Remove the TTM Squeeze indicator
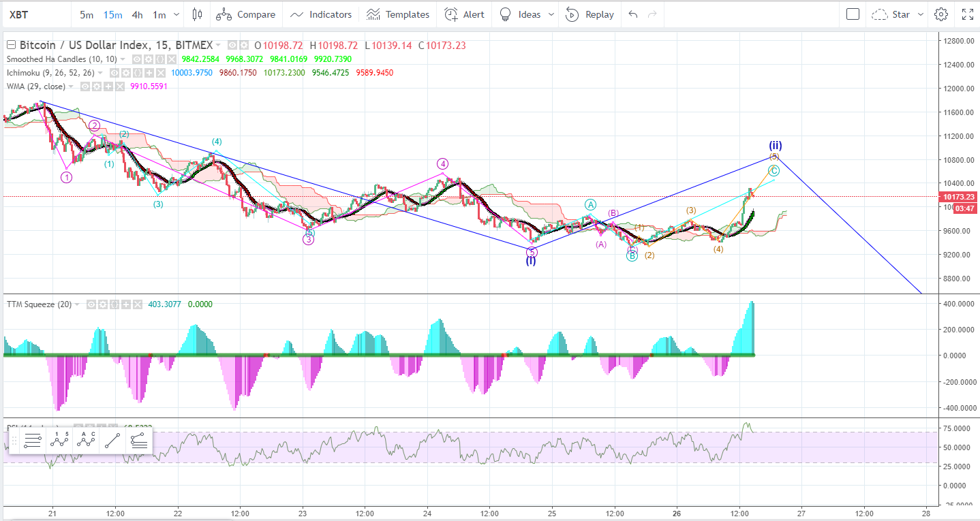The height and width of the screenshot is (521, 980). click(138, 304)
